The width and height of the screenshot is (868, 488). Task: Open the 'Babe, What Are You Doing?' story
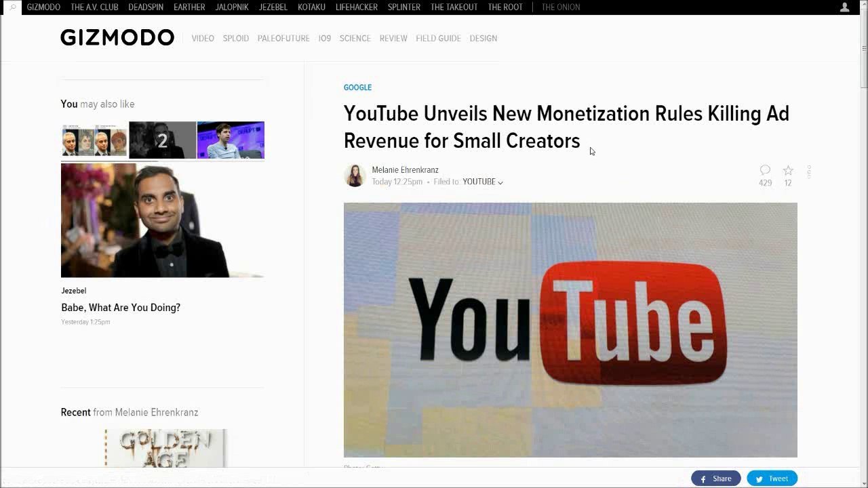121,308
